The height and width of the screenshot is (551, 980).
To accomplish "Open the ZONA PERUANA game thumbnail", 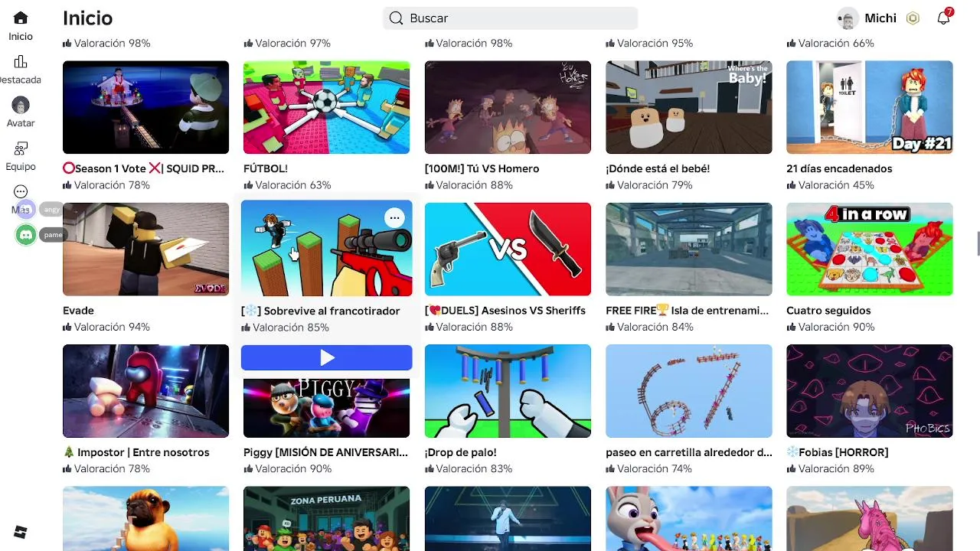I will tap(326, 518).
